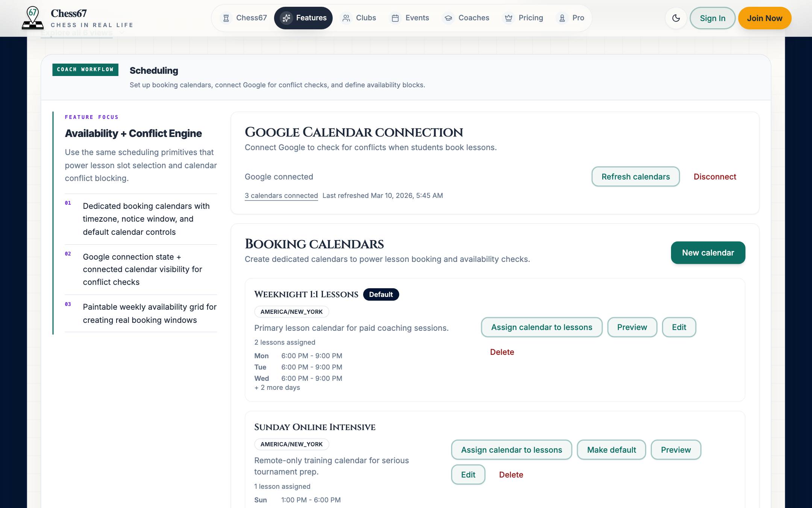Make Sunday Online Intensive the default
Viewport: 812px width, 508px height.
point(611,450)
